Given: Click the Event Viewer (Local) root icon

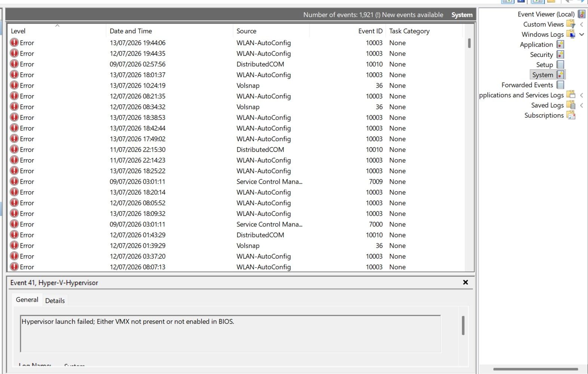Looking at the screenshot, I should click(581, 14).
